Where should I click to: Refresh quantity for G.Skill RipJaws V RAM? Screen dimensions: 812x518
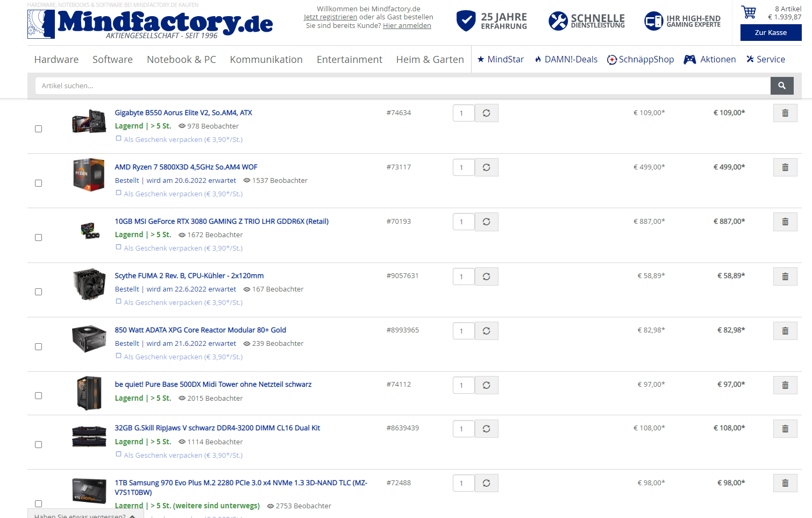click(486, 429)
